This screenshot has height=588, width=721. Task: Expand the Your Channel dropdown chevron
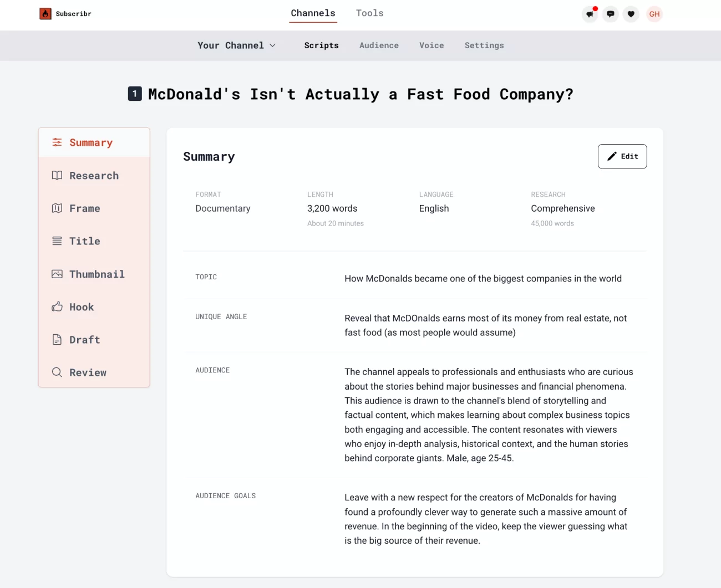pos(272,45)
